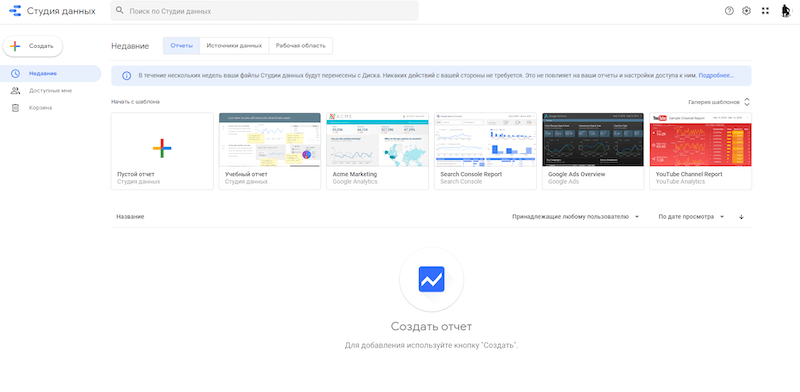Screen dimensions: 800x392
Task: Click the search magnifier icon
Action: (119, 10)
